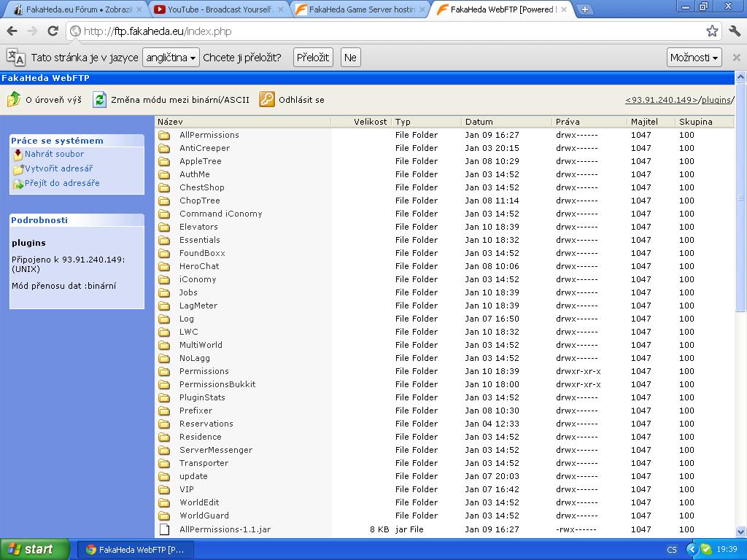Open the Residence folder
The width and height of the screenshot is (747, 560).
[200, 437]
